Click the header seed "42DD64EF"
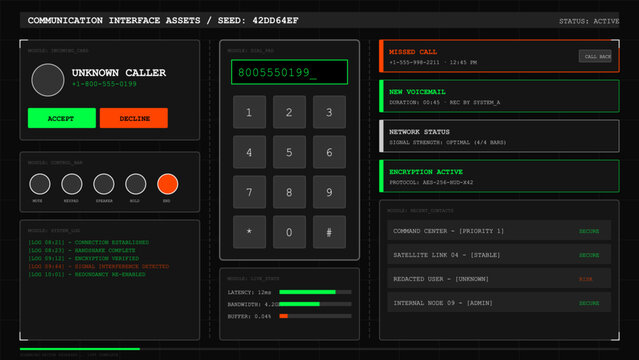Screen dimensions: 639x360 (x=275, y=20)
